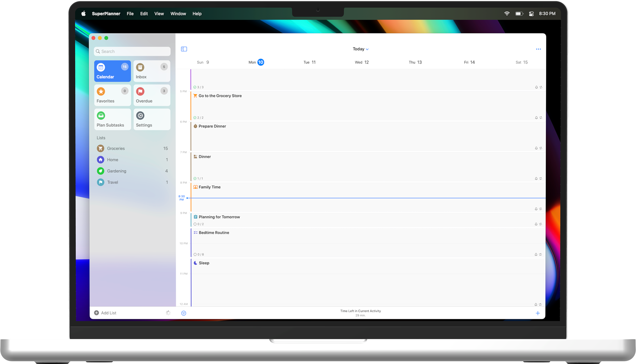This screenshot has height=364, width=636.
Task: Click into the Search field
Action: (x=132, y=52)
